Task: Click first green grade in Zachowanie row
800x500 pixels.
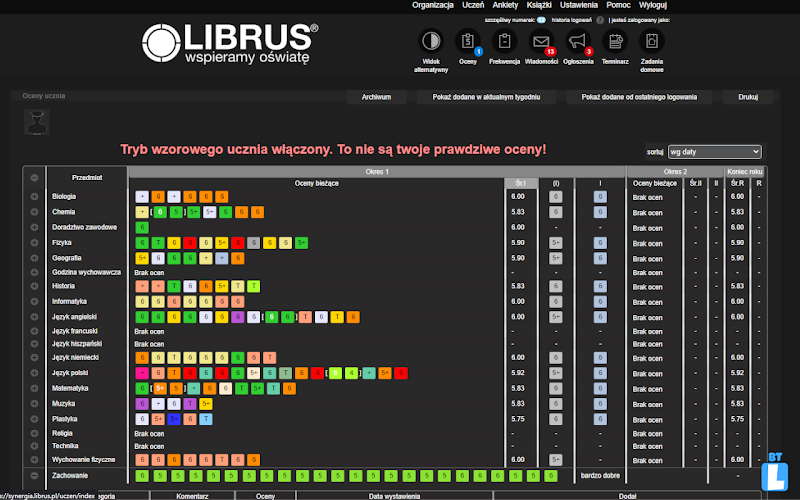Action: pos(142,475)
